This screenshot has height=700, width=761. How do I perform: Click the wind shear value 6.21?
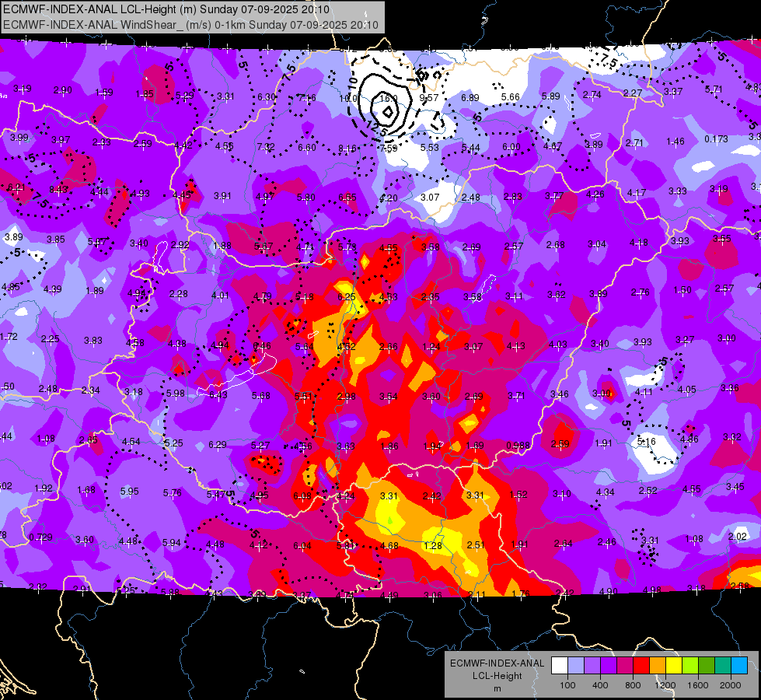[x=16, y=187]
